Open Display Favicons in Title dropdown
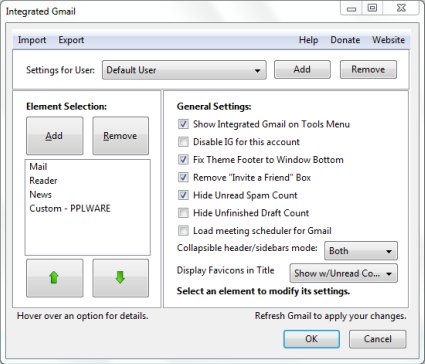425x364 pixels. point(343,273)
